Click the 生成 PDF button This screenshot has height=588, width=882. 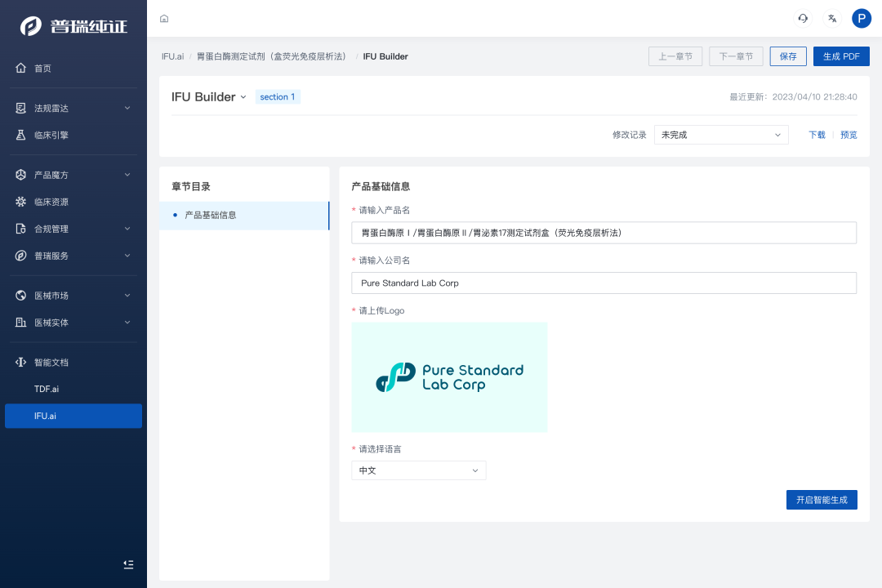click(840, 56)
